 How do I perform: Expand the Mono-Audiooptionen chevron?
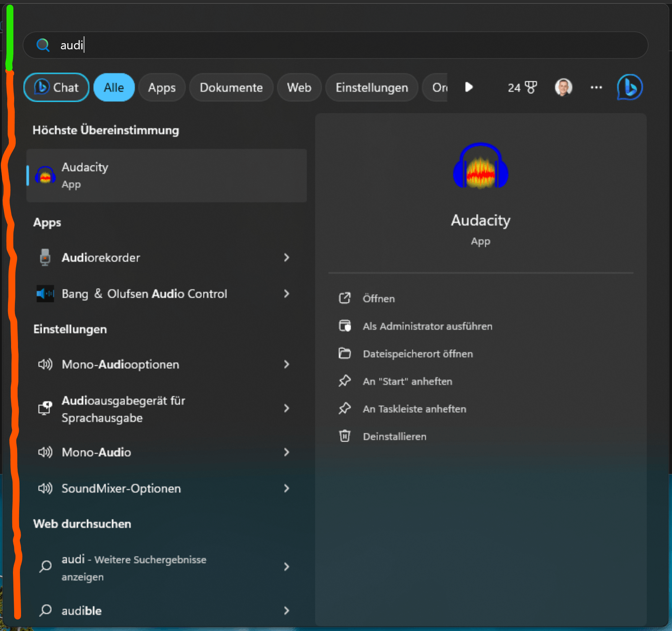pyautogui.click(x=287, y=364)
